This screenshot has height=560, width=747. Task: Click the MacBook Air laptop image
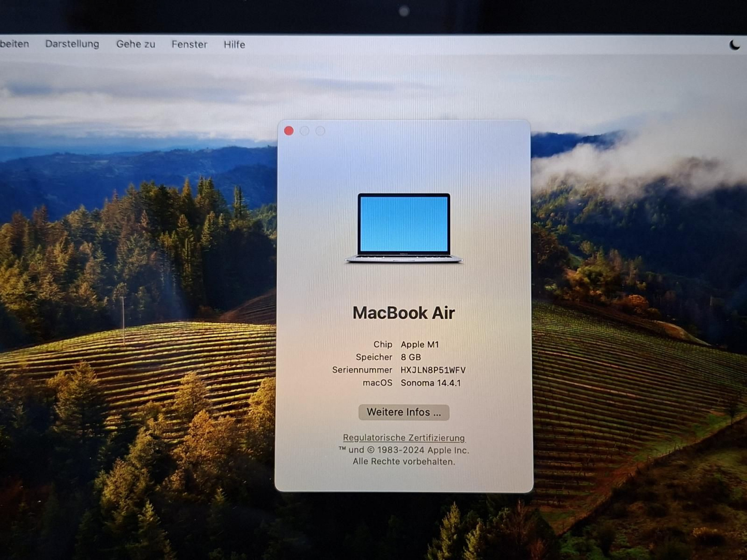pyautogui.click(x=404, y=228)
